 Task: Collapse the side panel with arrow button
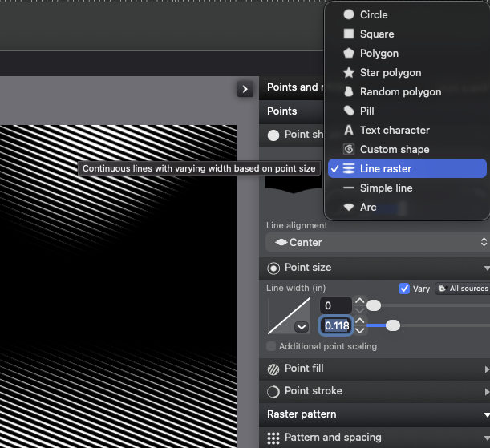tap(245, 89)
